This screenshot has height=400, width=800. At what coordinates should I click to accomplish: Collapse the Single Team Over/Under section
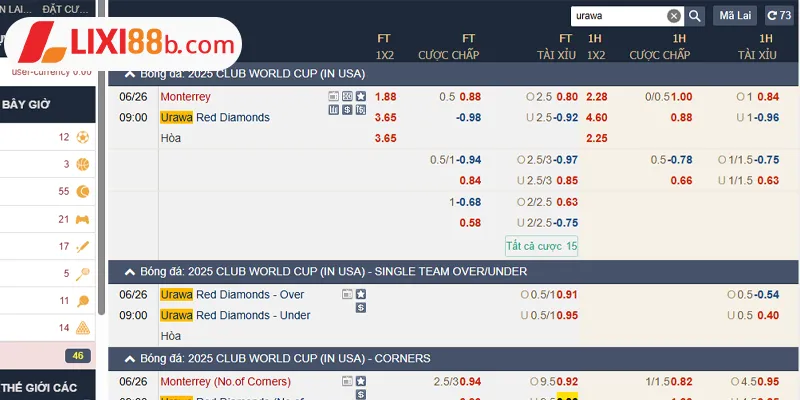click(x=129, y=271)
